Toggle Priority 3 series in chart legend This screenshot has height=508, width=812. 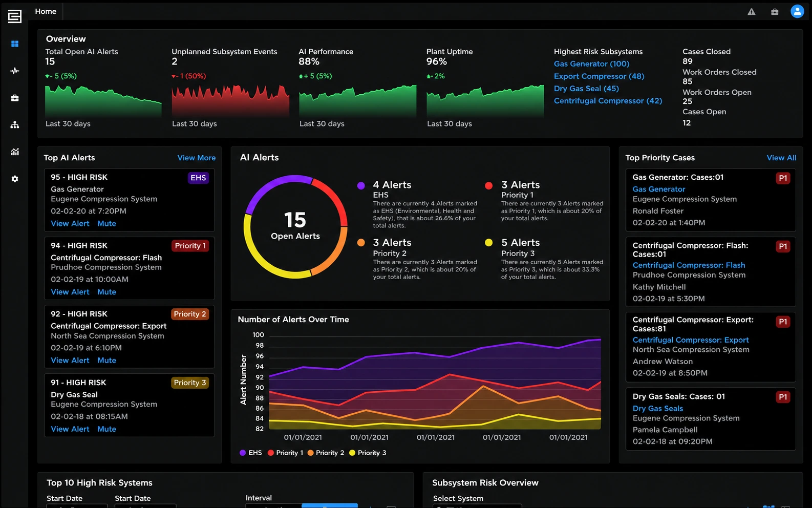(368, 453)
